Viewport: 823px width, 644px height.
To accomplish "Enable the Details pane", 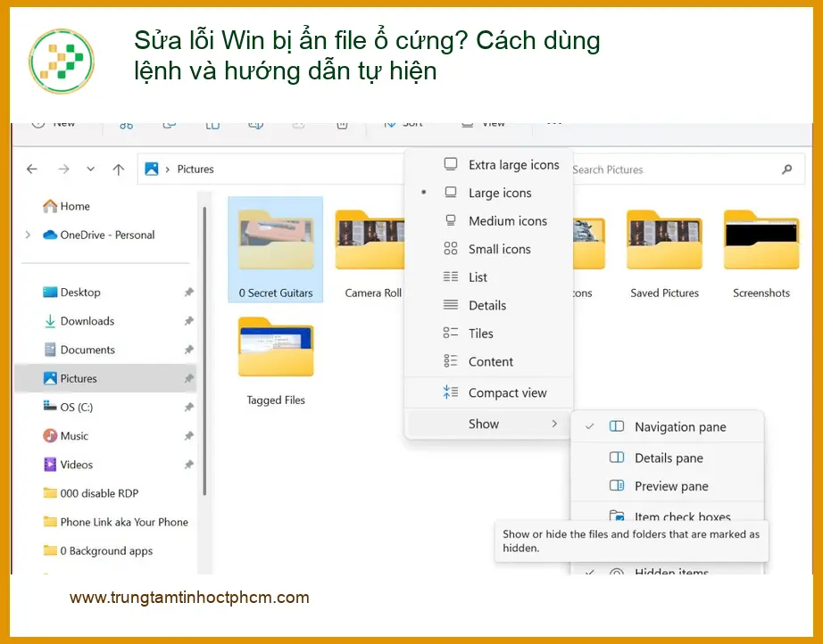I will tap(667, 458).
